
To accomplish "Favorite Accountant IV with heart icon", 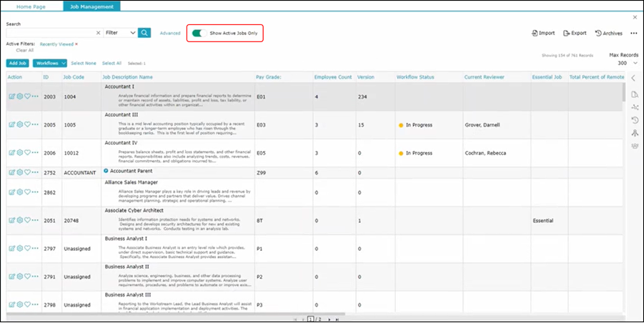I will tap(27, 153).
